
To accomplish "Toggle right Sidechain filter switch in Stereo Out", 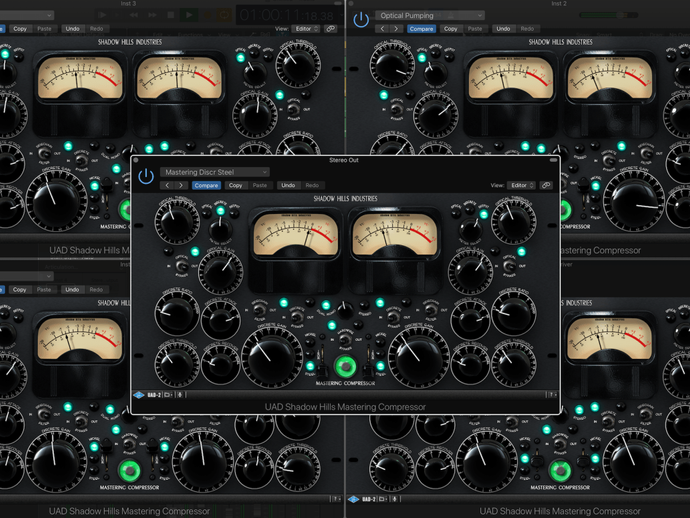I will coord(431,309).
